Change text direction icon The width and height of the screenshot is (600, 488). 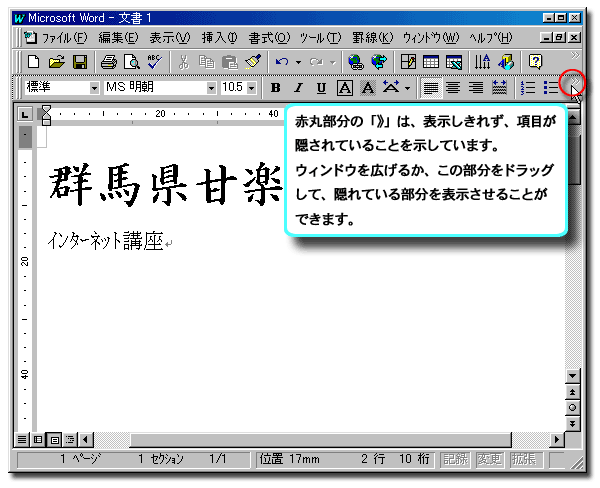pyautogui.click(x=483, y=62)
